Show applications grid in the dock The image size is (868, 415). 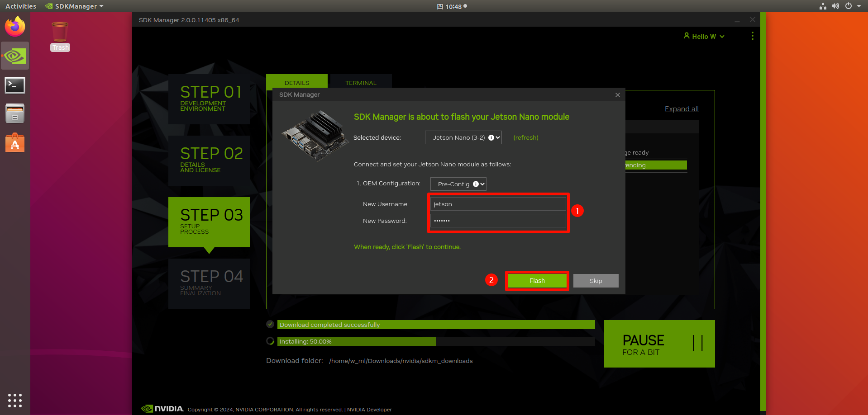tap(15, 400)
